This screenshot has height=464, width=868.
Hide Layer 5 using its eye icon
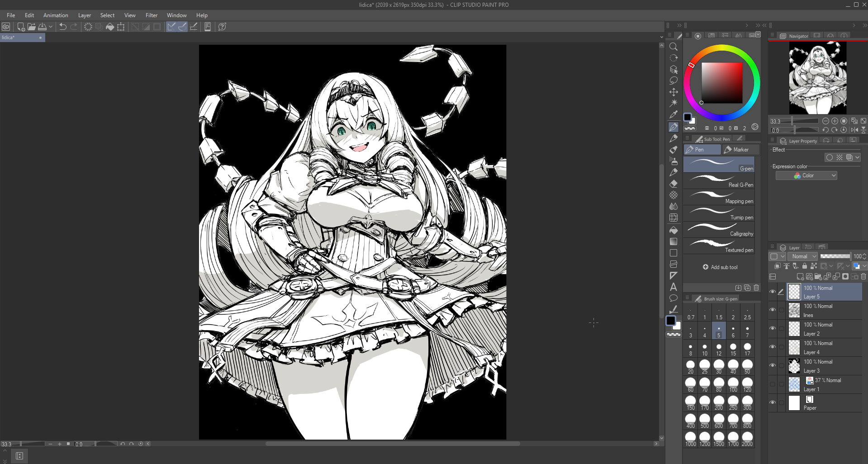773,292
